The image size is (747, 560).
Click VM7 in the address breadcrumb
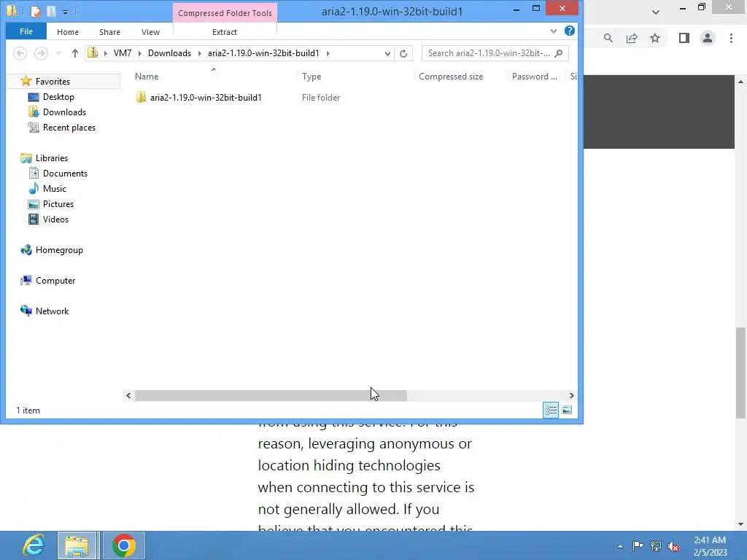coord(123,52)
